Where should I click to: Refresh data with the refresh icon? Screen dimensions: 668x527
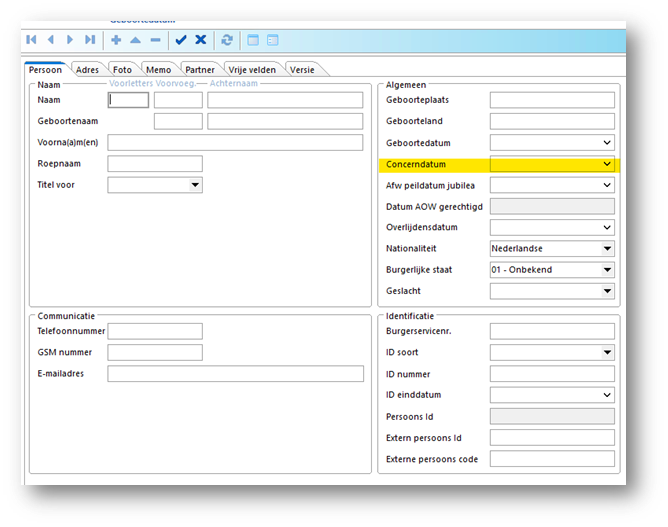click(227, 40)
